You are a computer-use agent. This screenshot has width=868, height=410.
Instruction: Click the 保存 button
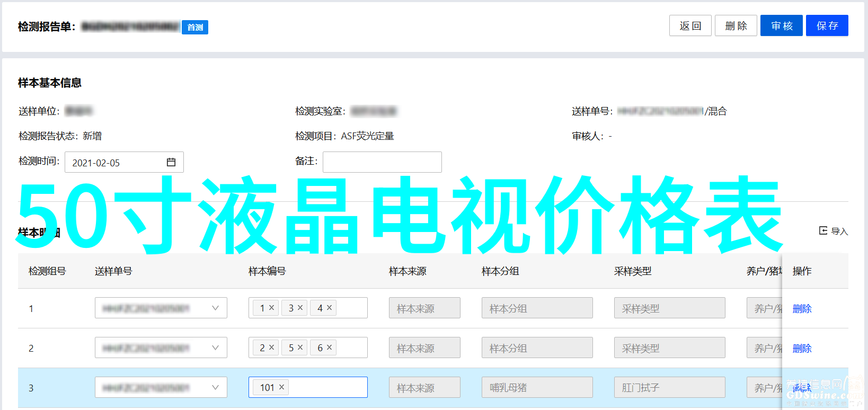[827, 25]
